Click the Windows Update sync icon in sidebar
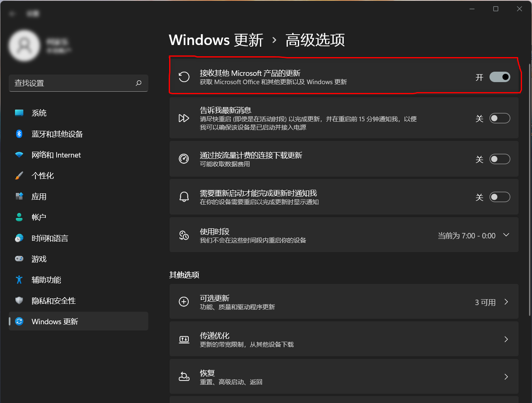The image size is (532, 403). (x=19, y=321)
